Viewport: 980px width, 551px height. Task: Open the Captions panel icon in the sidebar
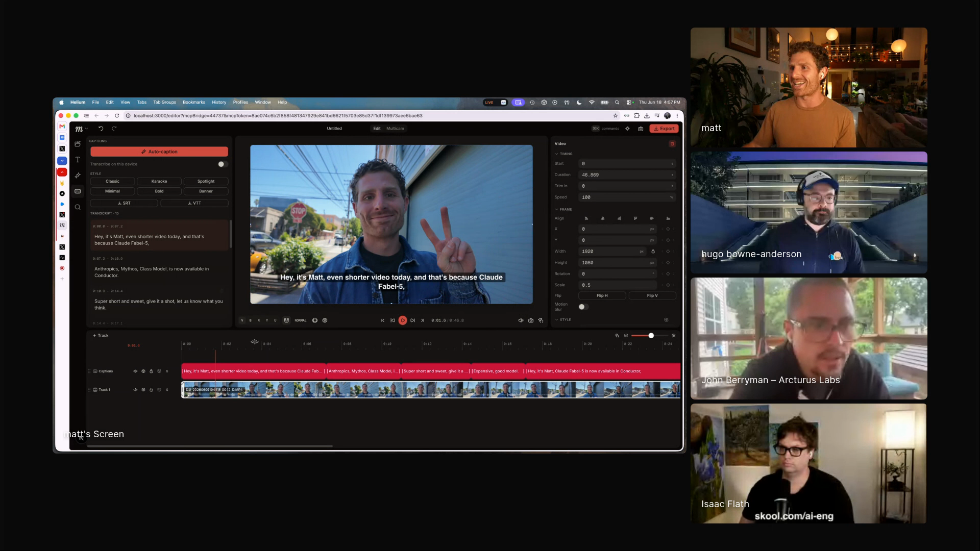(x=78, y=191)
